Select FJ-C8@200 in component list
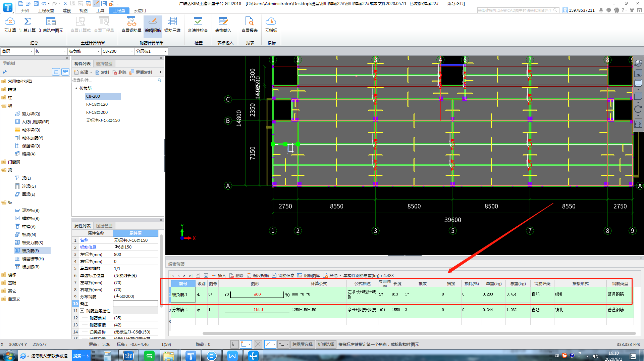644x361 pixels. (x=97, y=112)
